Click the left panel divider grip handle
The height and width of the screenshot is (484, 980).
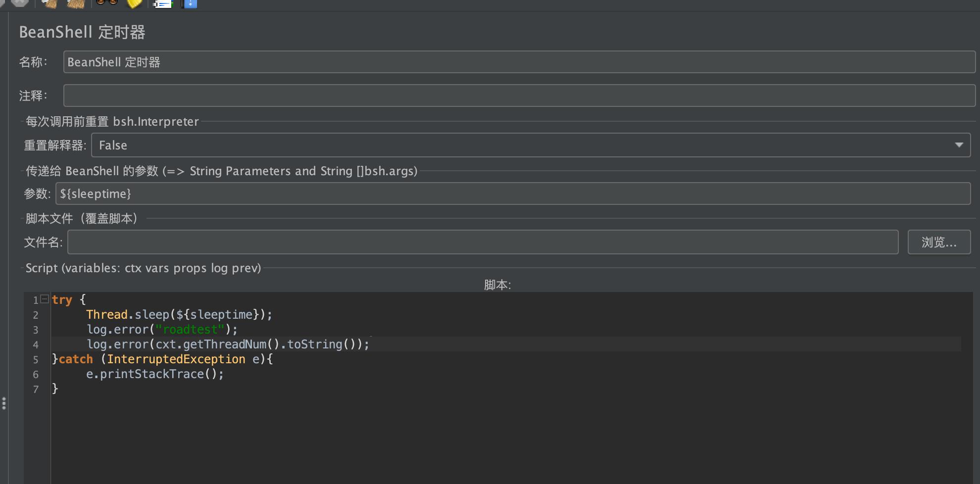pos(4,403)
